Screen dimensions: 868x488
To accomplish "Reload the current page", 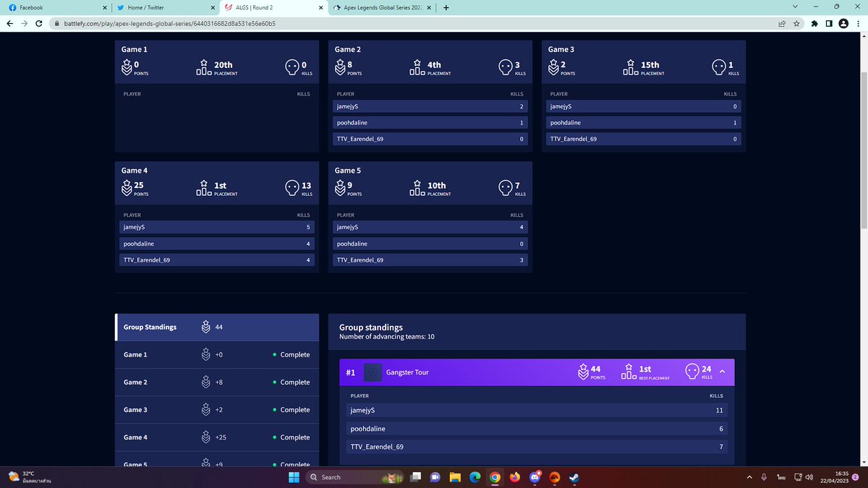I will click(x=40, y=23).
